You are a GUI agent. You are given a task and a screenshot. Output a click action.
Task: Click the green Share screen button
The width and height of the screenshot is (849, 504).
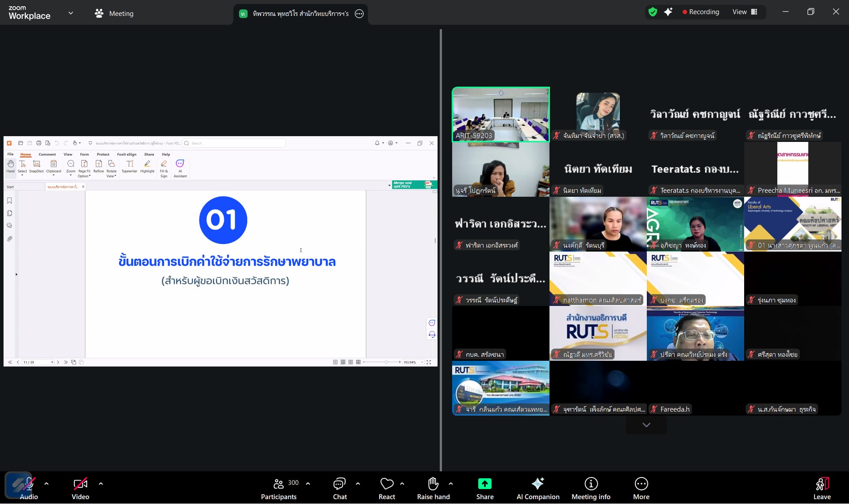484,488
